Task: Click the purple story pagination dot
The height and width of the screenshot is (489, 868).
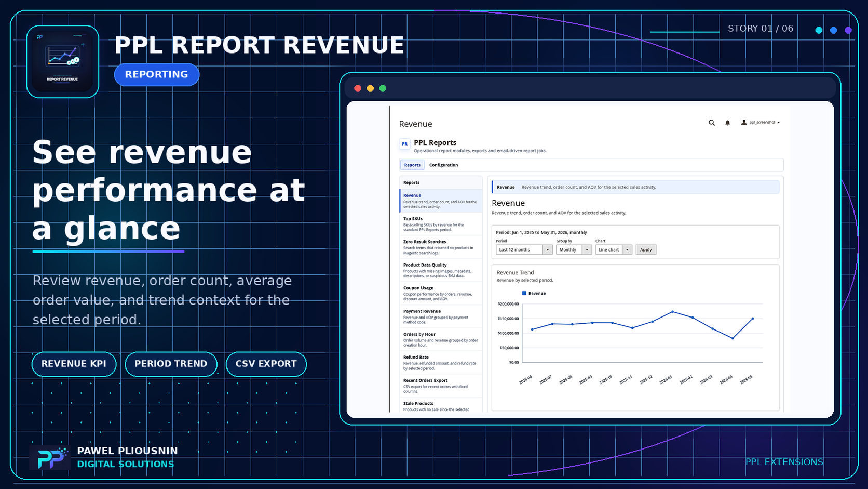Action: click(848, 30)
